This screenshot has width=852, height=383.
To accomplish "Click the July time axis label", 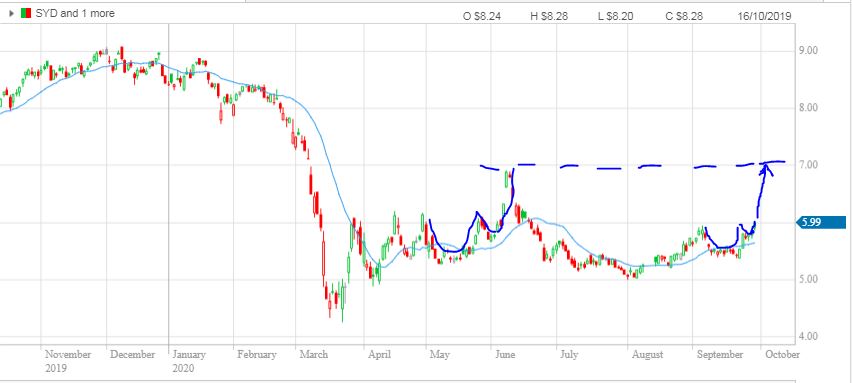I will pyautogui.click(x=569, y=355).
